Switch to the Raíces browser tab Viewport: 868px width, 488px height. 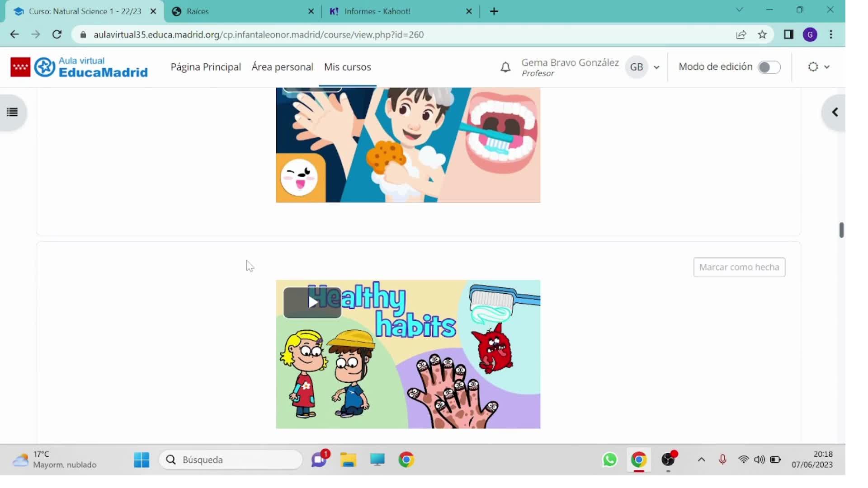click(x=198, y=11)
